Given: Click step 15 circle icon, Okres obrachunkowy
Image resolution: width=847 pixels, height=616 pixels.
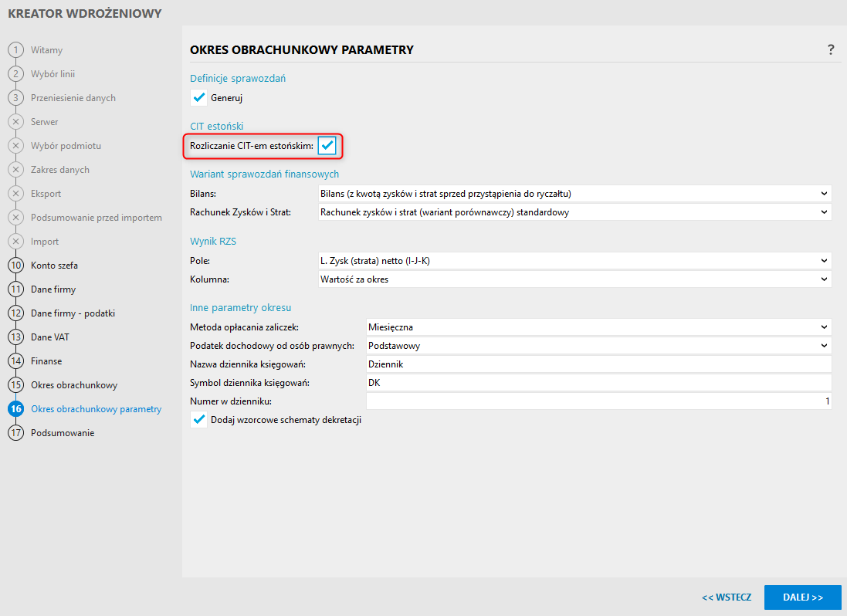Looking at the screenshot, I should coord(15,385).
